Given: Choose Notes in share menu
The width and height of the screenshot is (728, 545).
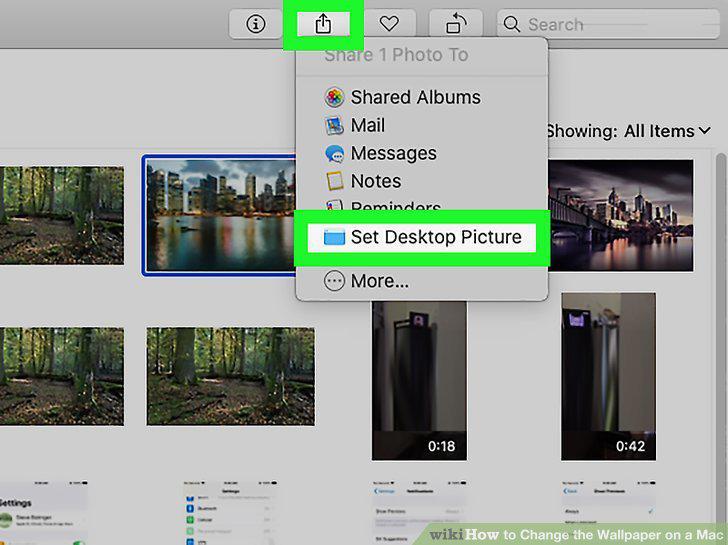Looking at the screenshot, I should pos(363,181).
